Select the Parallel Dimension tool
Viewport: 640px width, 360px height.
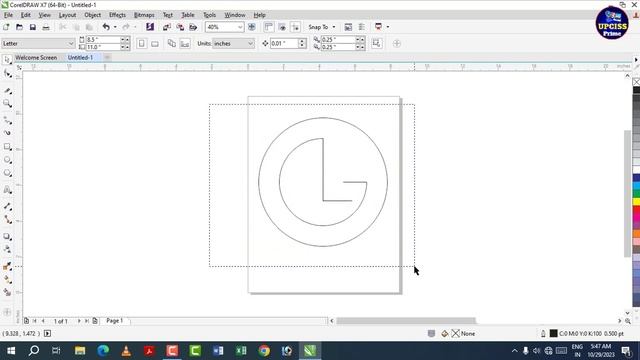[x=7, y=207]
